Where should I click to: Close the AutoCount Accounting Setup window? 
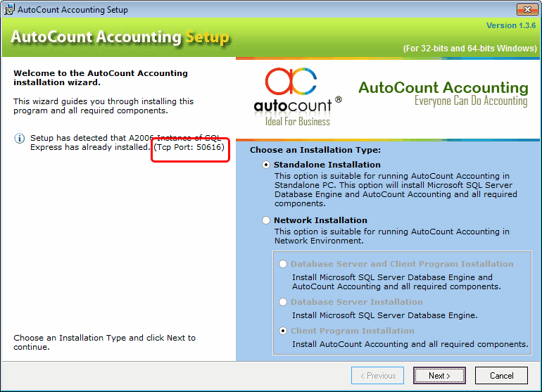(x=527, y=9)
